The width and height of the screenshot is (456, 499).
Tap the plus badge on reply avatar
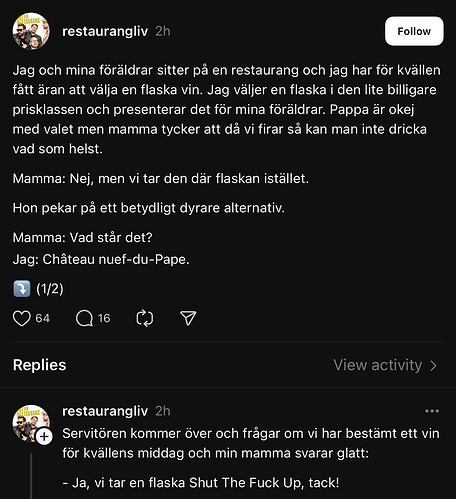(x=44, y=436)
